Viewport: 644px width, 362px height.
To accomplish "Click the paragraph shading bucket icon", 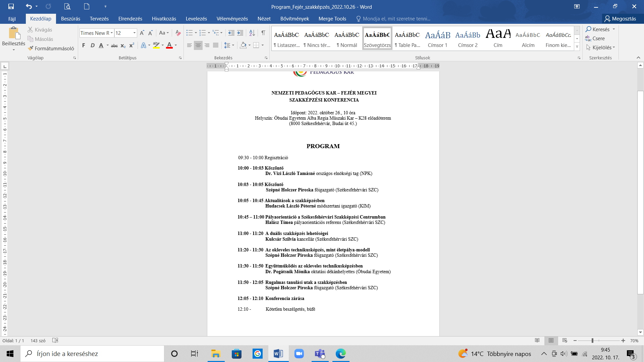I will pos(244,45).
